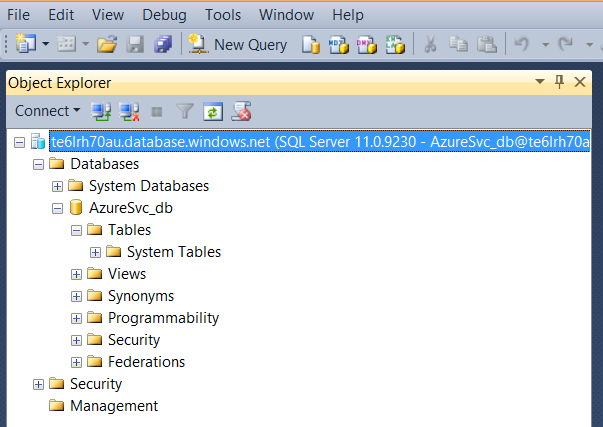Expand the System Databases folder
This screenshot has height=427, width=603.
[x=57, y=187]
